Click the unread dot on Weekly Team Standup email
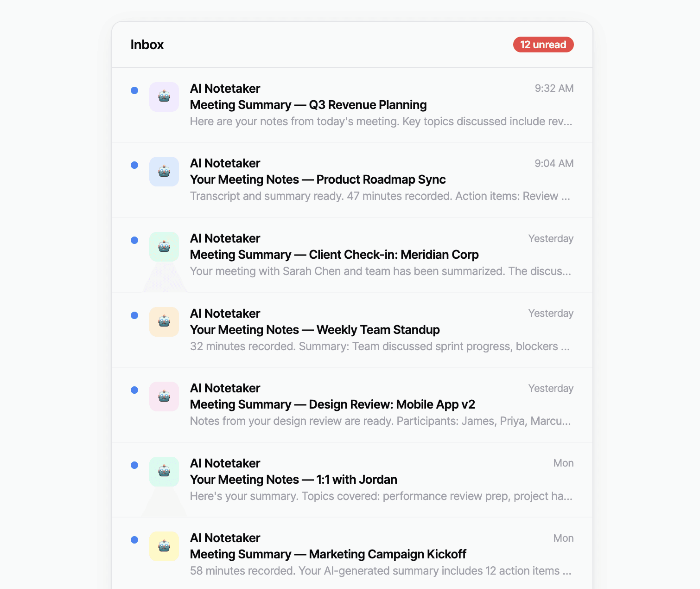The height and width of the screenshot is (589, 700). coord(134,315)
